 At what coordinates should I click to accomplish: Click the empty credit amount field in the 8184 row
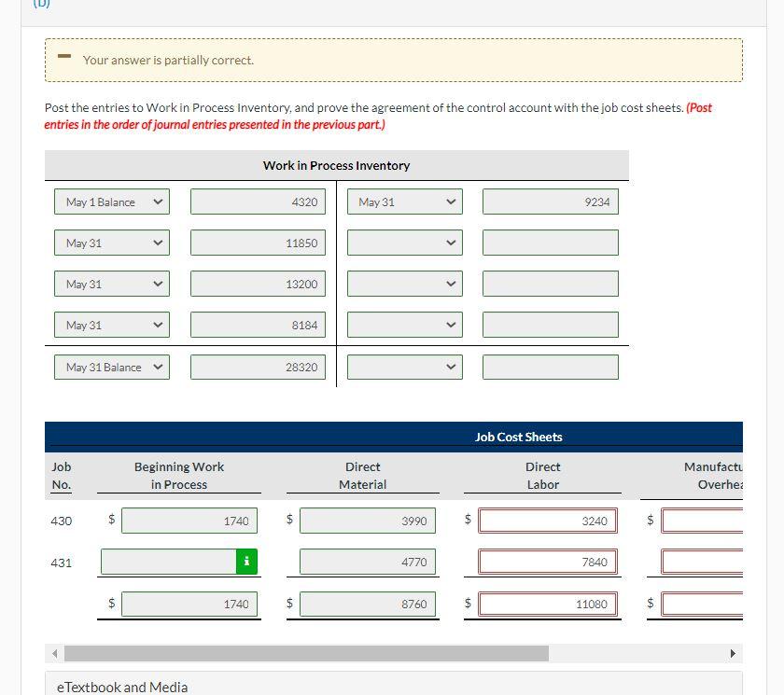[x=551, y=325]
